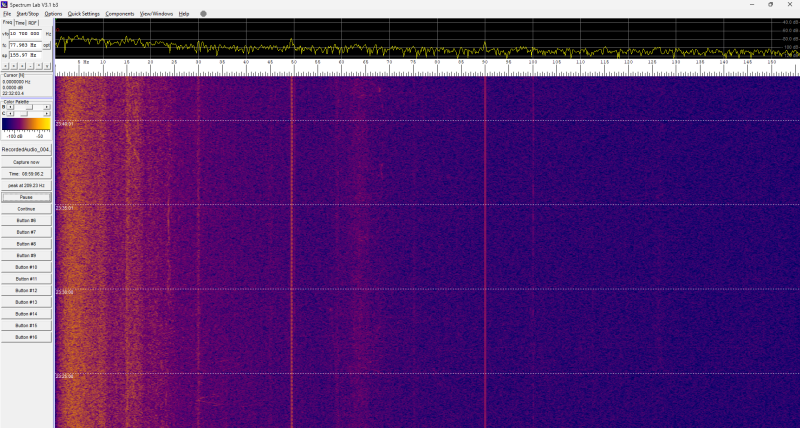This screenshot has width=800, height=428.
Task: Click the opt button beside fc
Action: pyautogui.click(x=46, y=45)
